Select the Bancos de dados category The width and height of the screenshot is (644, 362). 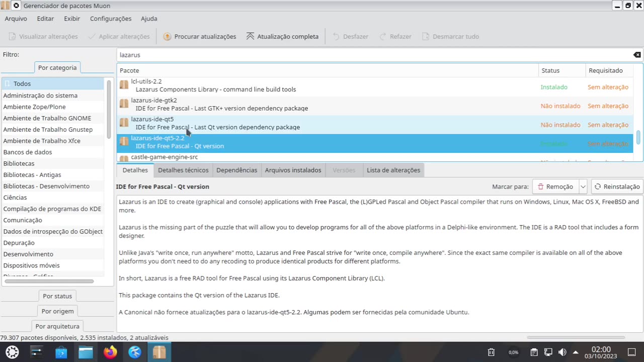pos(53,152)
